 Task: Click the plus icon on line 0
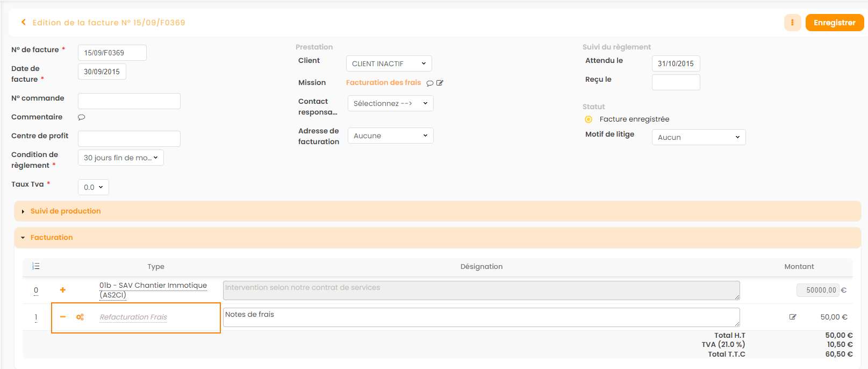pyautogui.click(x=63, y=290)
